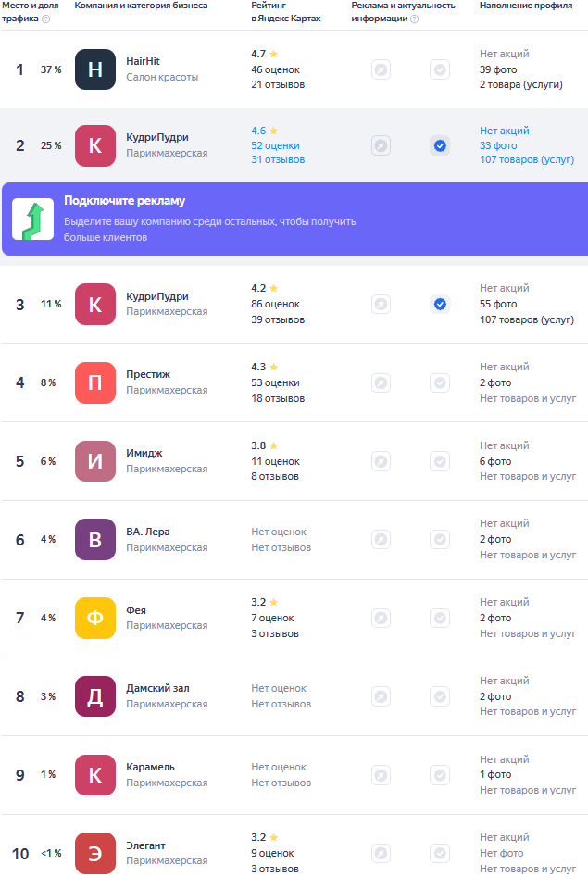This screenshot has width=588, height=889.
Task: Open highlighted 107 товаров (услуг) link
Action: [527, 160]
